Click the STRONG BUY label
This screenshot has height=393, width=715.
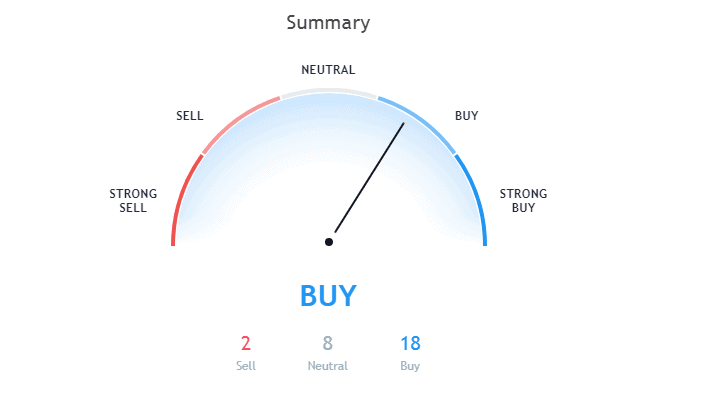(523, 201)
